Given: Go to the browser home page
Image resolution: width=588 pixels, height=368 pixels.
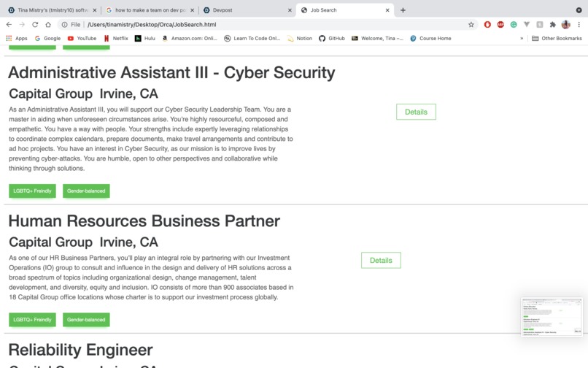Looking at the screenshot, I should click(48, 24).
